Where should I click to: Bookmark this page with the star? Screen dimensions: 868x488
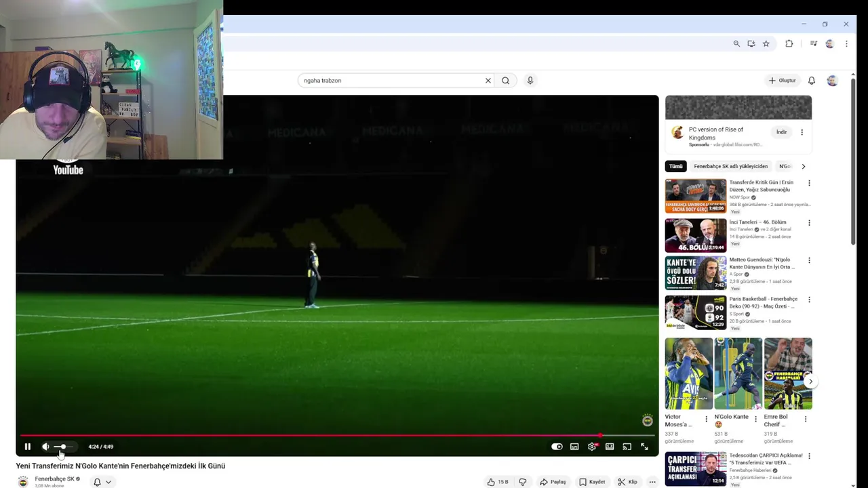pyautogui.click(x=766, y=43)
